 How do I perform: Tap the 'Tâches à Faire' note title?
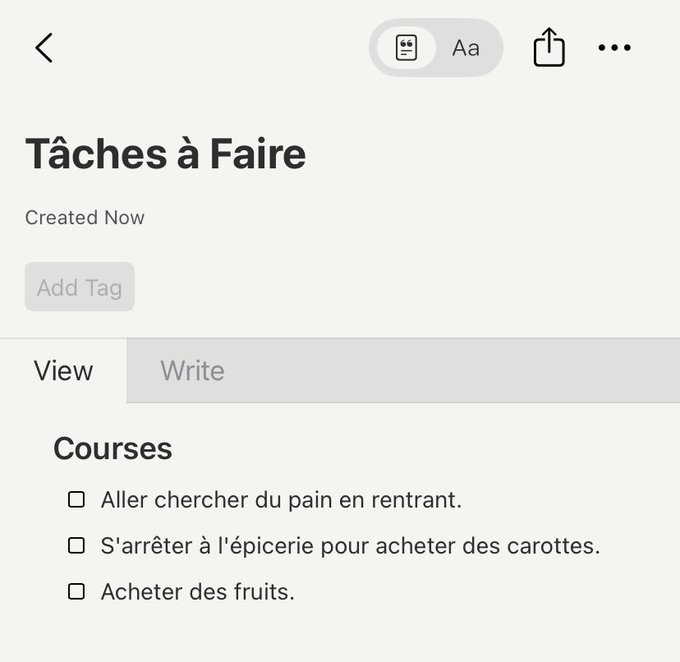point(165,154)
